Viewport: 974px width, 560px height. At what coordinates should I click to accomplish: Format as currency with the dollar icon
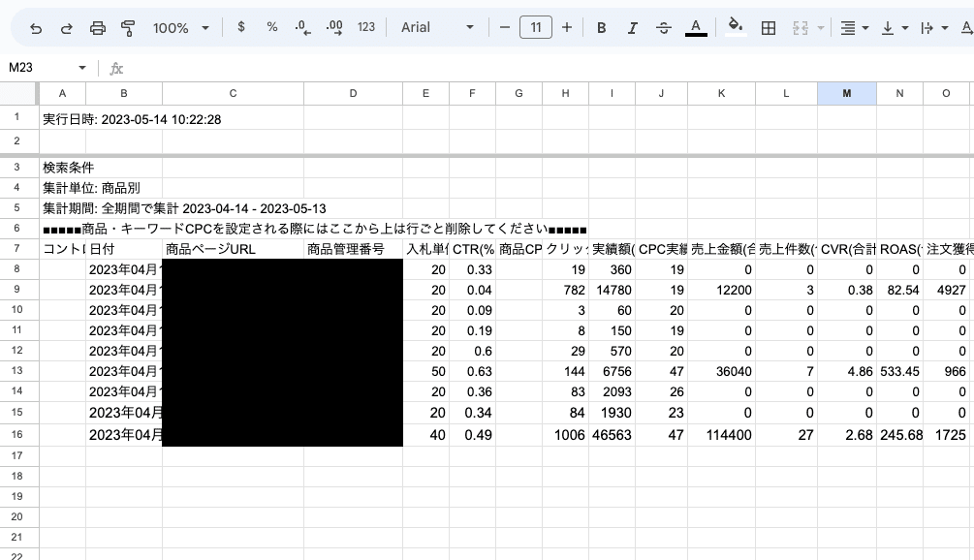pyautogui.click(x=241, y=27)
